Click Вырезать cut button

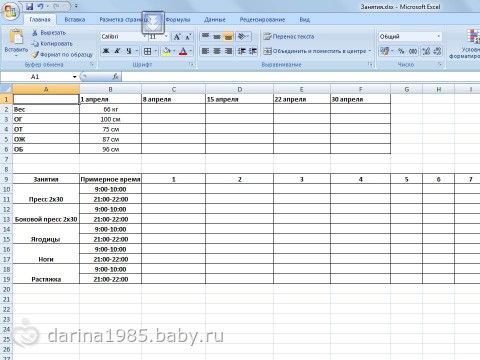pyautogui.click(x=49, y=33)
